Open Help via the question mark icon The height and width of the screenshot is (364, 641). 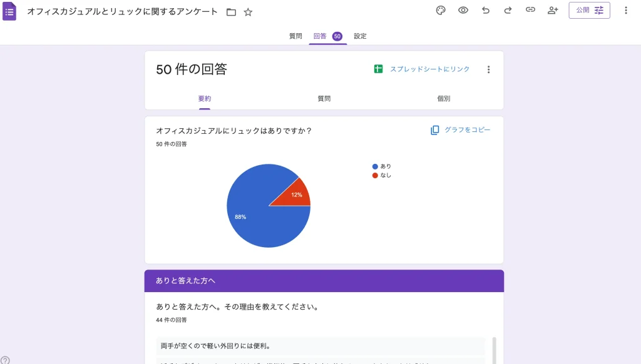tap(5, 358)
